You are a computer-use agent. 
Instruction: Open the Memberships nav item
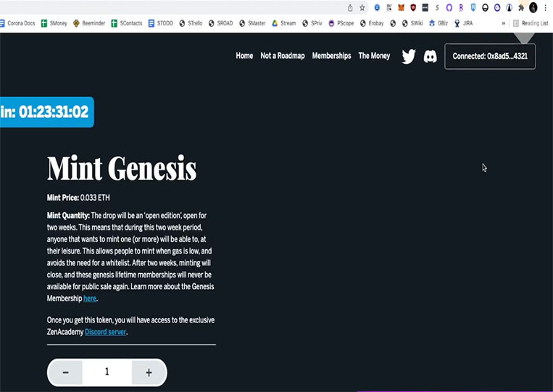click(x=331, y=56)
